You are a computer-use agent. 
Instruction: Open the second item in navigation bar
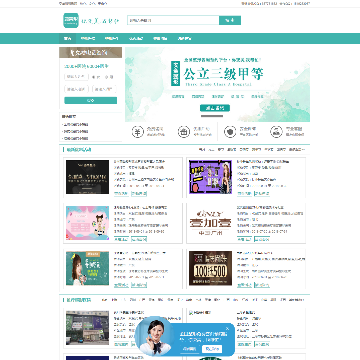(88, 39)
